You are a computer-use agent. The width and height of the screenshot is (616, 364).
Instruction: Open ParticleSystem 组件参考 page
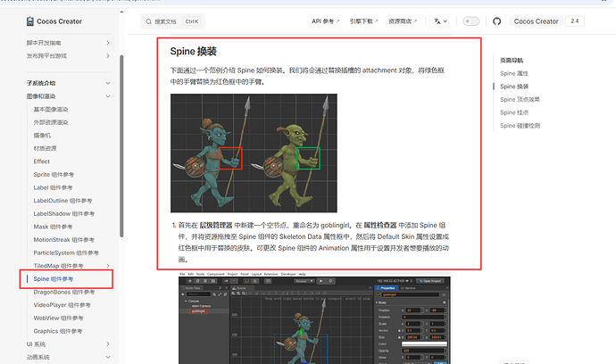coord(66,252)
